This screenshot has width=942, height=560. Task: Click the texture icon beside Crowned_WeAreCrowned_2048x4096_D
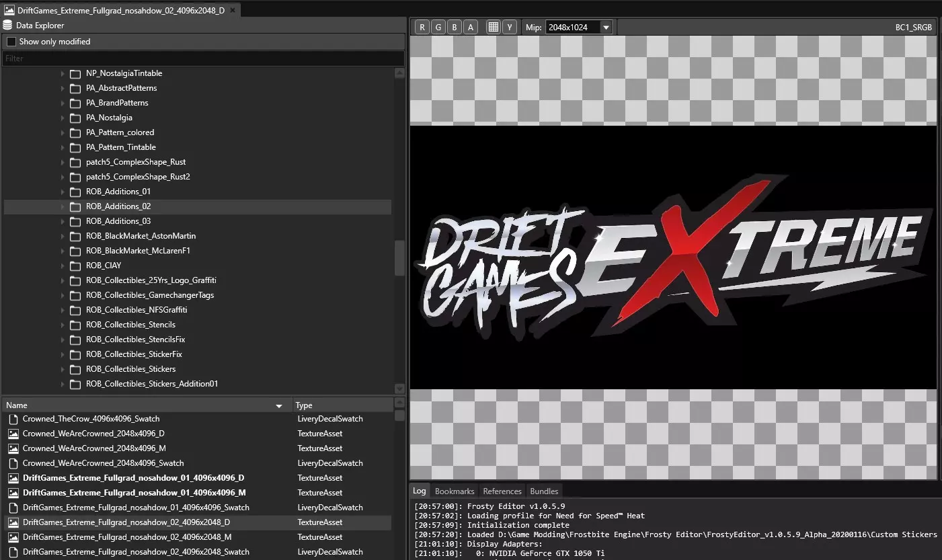tap(13, 434)
